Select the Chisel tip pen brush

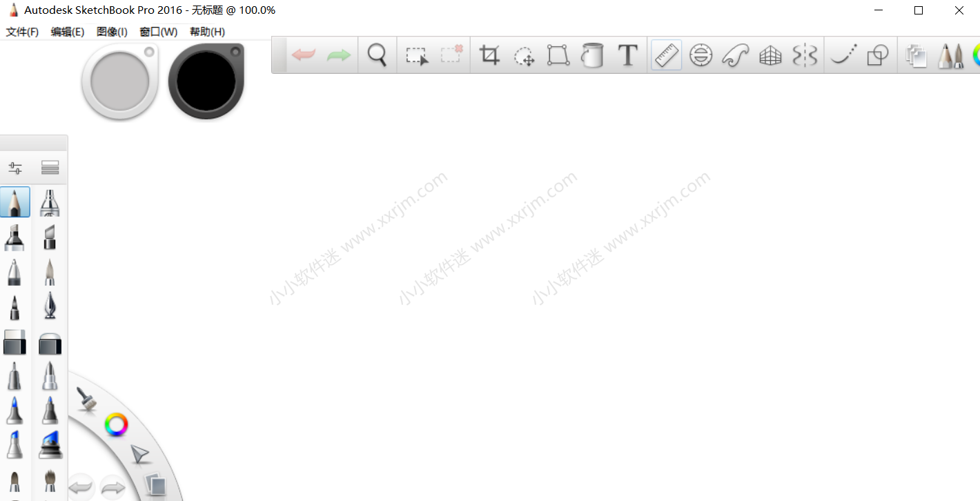(x=50, y=237)
